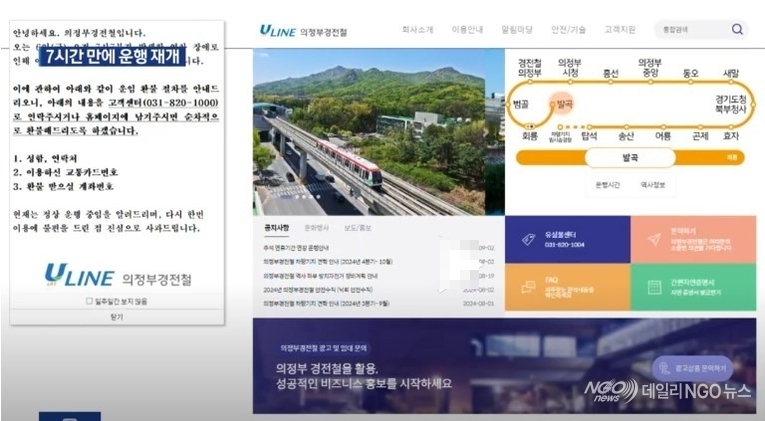The image size is (765, 421).
Task: Click the '3. 환불 받으실 계좌번호' line in popup
Action: coord(63,186)
